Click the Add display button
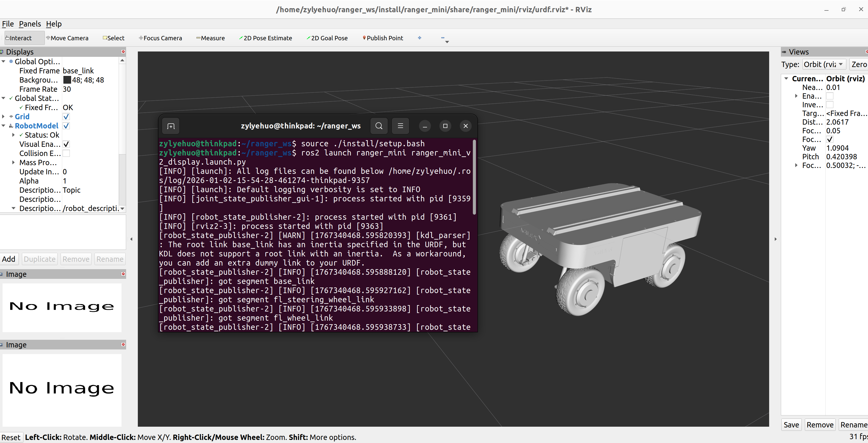The height and width of the screenshot is (443, 868). [9, 259]
